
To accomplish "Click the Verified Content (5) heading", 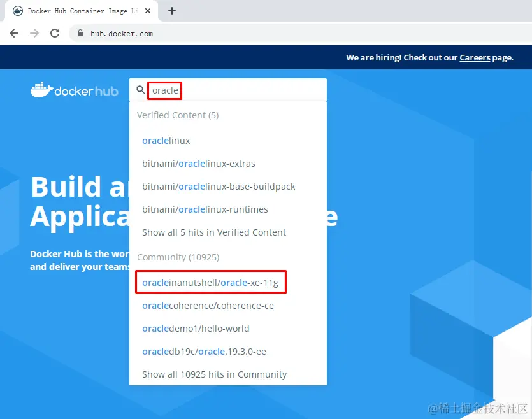I will (178, 115).
